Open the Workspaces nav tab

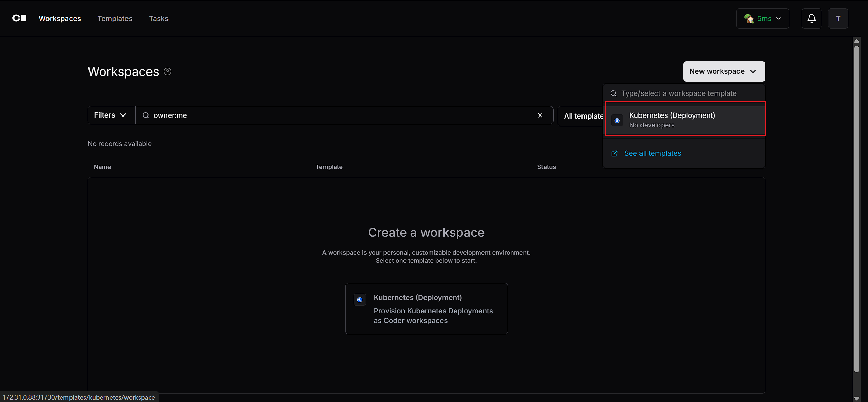click(60, 19)
